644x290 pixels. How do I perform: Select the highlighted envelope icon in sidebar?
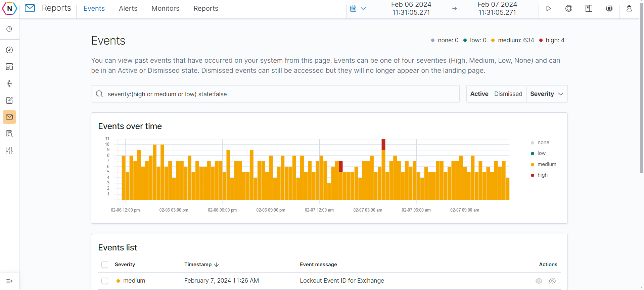[x=9, y=117]
